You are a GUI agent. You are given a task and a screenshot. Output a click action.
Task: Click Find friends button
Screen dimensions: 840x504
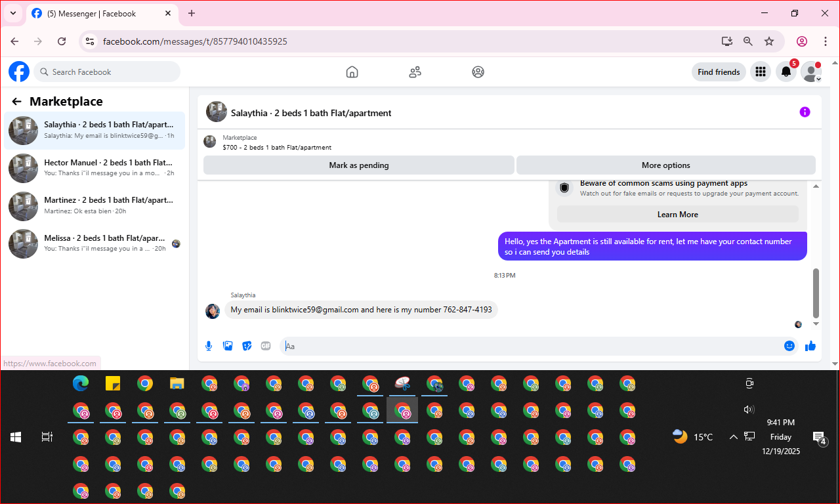(x=719, y=72)
